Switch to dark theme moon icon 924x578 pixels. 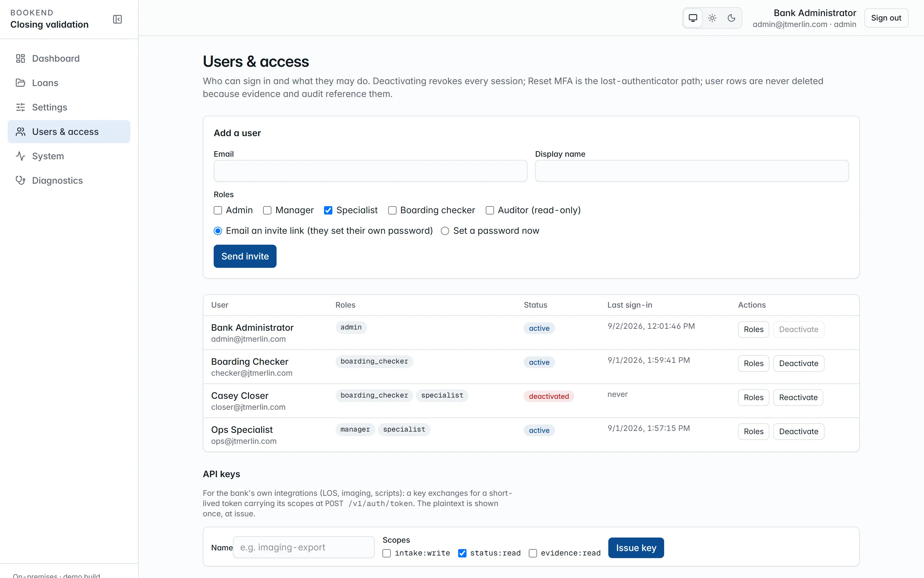(731, 18)
